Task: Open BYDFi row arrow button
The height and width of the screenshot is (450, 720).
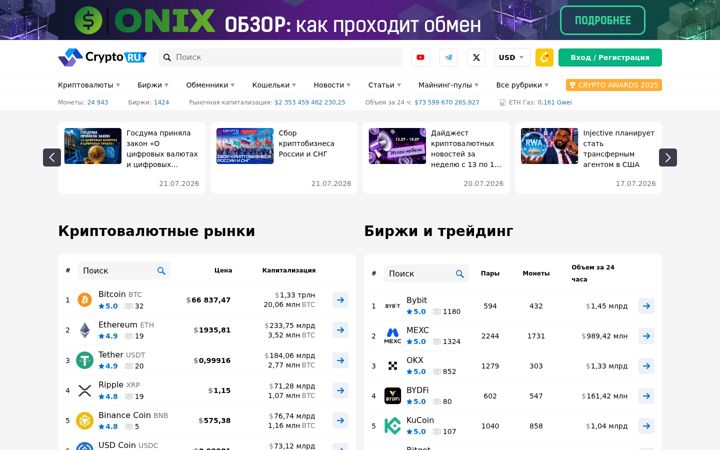Action: coord(647,396)
